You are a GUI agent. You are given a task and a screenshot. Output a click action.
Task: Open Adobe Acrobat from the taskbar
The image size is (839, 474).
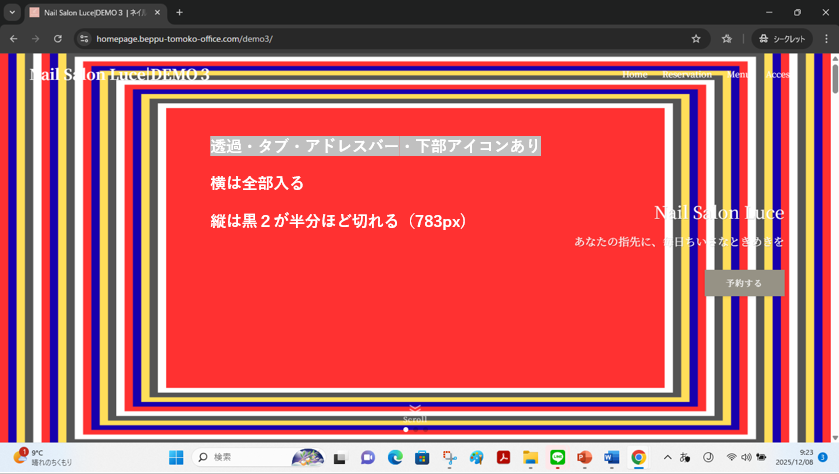pyautogui.click(x=504, y=457)
